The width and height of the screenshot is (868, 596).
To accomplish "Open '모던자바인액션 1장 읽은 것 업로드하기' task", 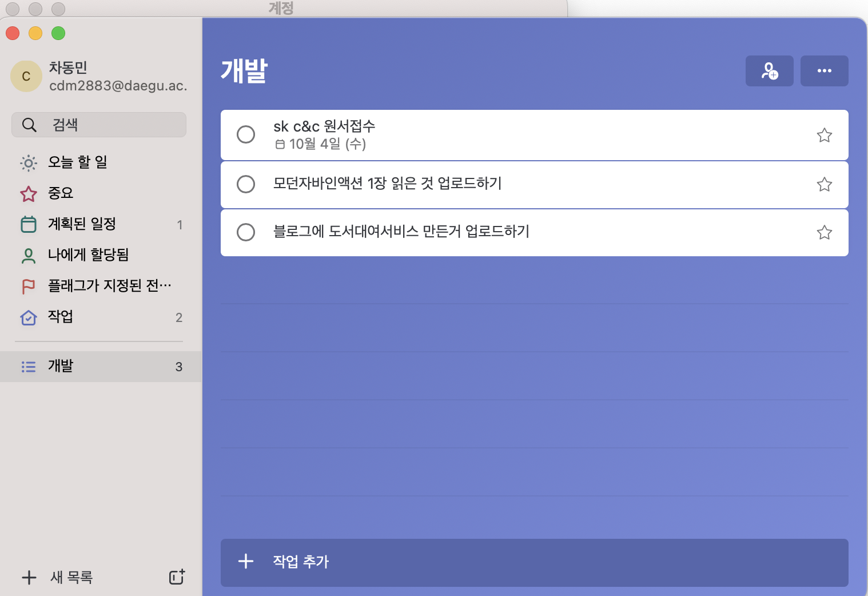I will 388,184.
